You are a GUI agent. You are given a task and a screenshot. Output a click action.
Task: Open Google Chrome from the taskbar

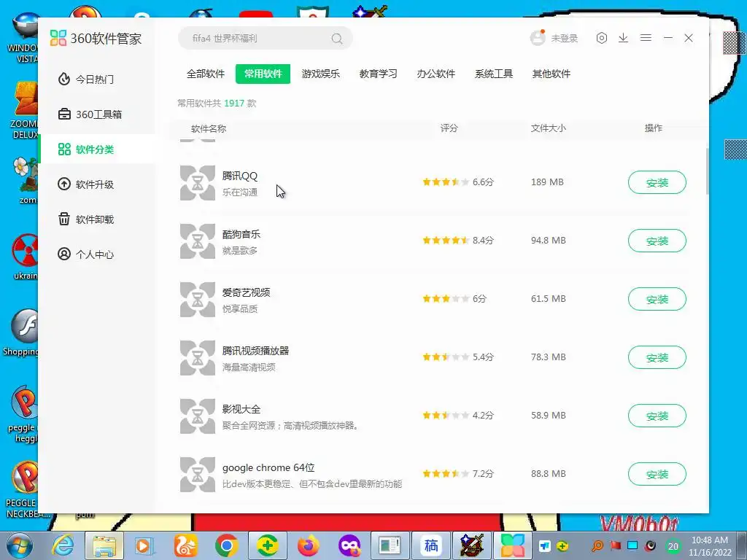pos(226,545)
